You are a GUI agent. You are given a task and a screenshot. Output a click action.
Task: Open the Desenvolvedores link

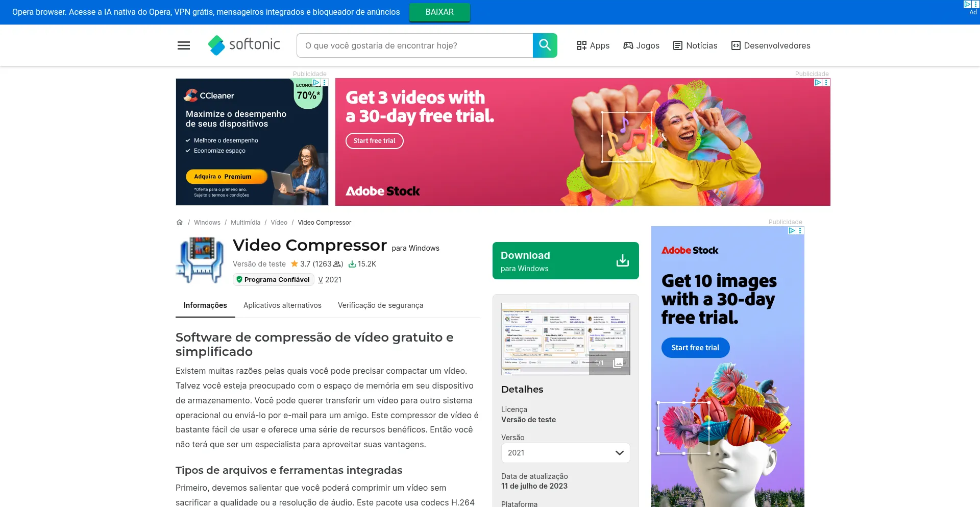click(771, 45)
